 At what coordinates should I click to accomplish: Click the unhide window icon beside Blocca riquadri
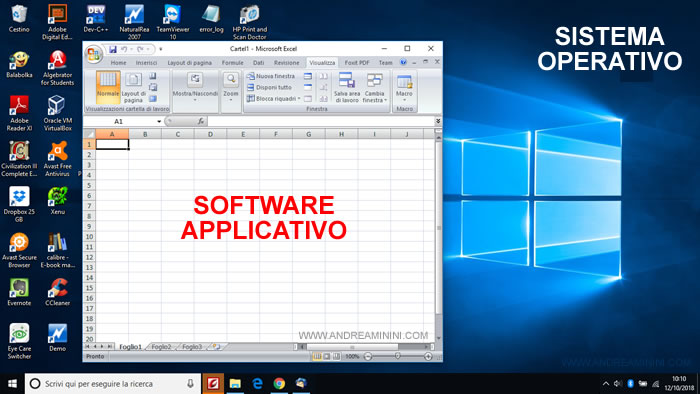(308, 99)
